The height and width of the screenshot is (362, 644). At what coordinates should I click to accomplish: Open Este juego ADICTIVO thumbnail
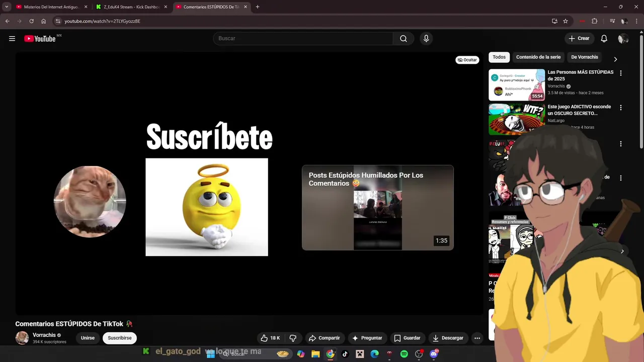517,119
